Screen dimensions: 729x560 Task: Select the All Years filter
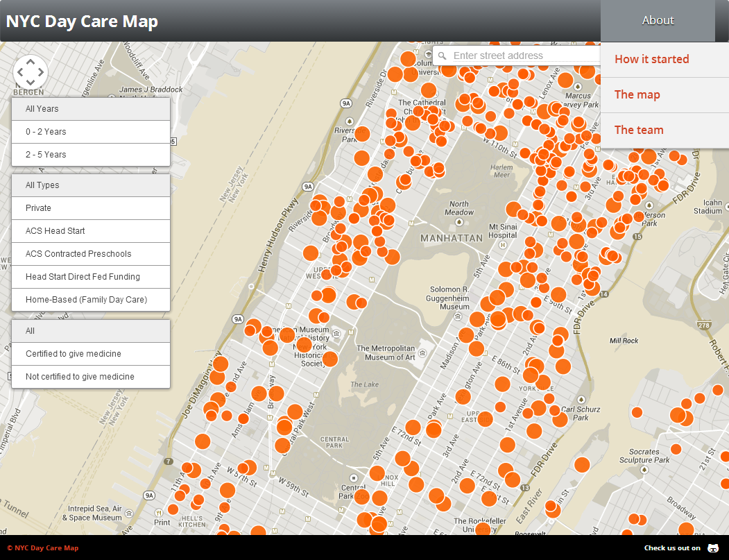point(91,109)
